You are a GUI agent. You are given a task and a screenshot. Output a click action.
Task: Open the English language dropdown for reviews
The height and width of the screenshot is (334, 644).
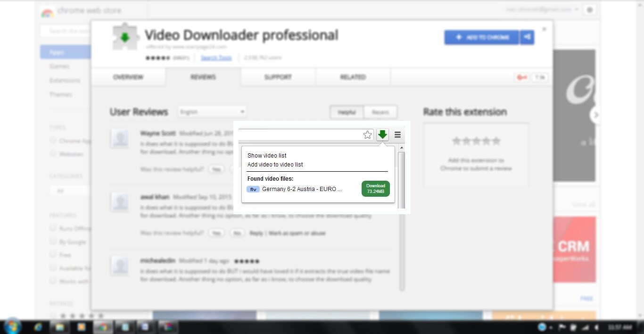[x=212, y=112]
